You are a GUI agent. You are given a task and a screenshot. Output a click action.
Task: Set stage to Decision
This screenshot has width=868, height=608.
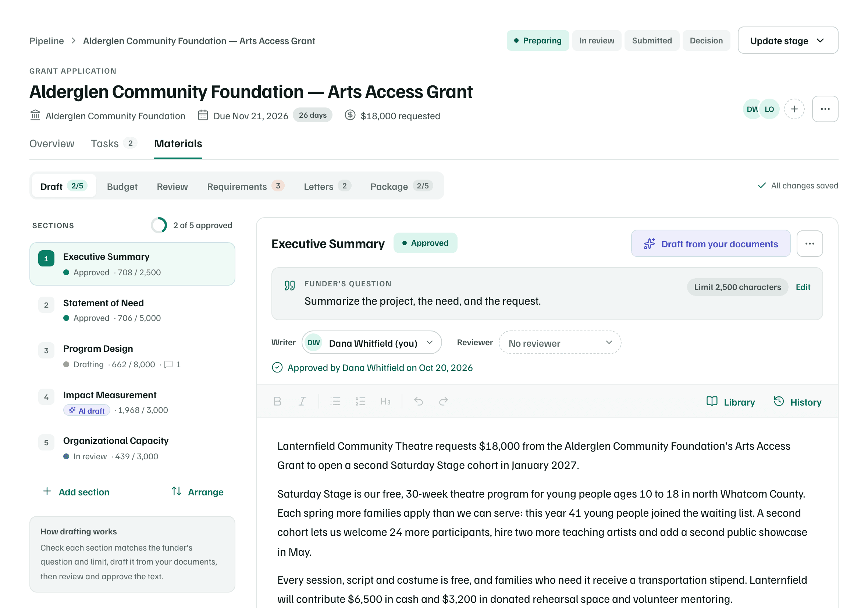coord(706,40)
